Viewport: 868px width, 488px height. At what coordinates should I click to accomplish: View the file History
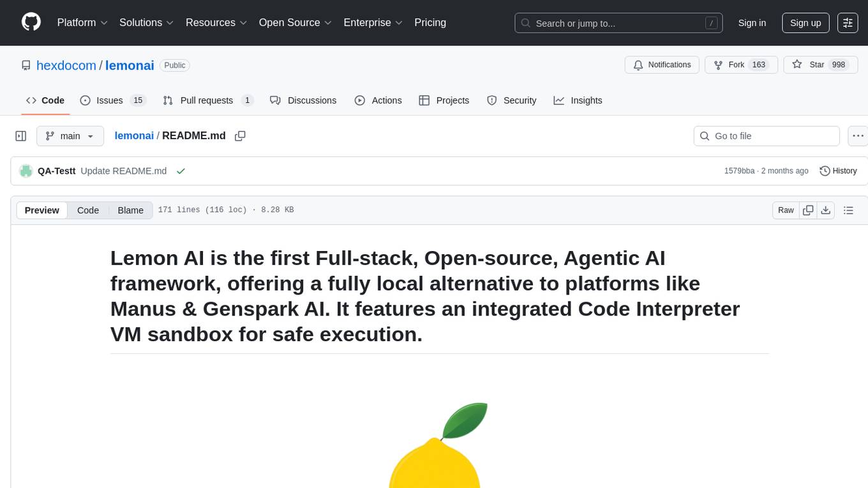(838, 171)
